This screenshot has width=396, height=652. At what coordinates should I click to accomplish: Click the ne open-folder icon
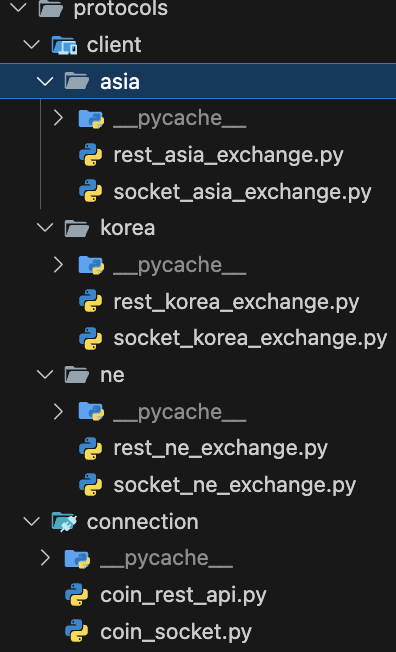coord(77,374)
